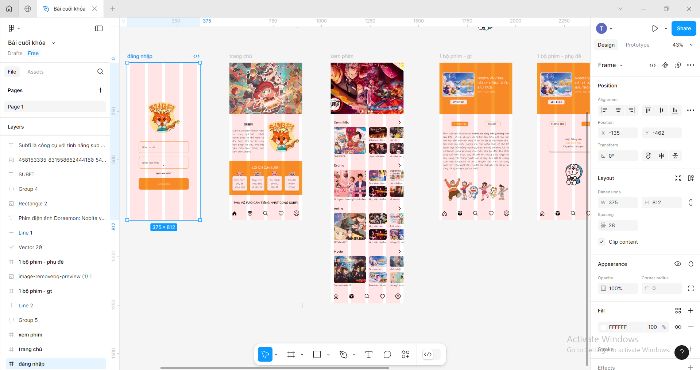700x370 pixels.
Task: Open the Move tool options arrow
Action: pos(276,354)
